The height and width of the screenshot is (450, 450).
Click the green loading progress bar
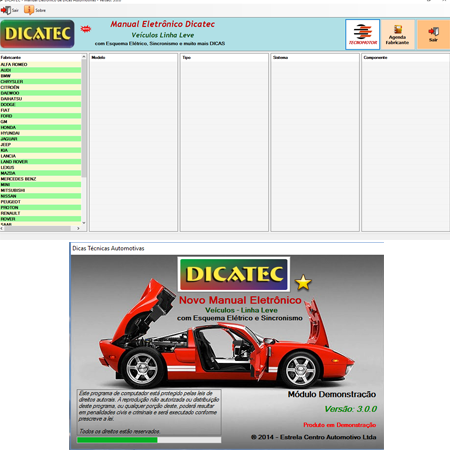[117, 440]
